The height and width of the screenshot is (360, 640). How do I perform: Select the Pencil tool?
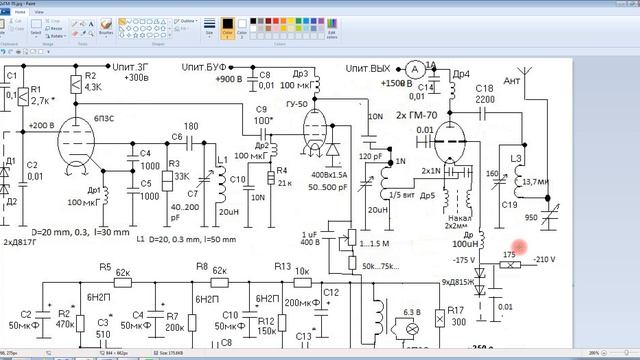click(x=75, y=24)
